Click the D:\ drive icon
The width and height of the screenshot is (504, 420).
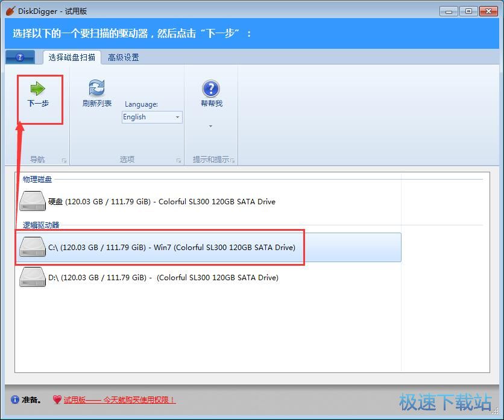pyautogui.click(x=33, y=277)
